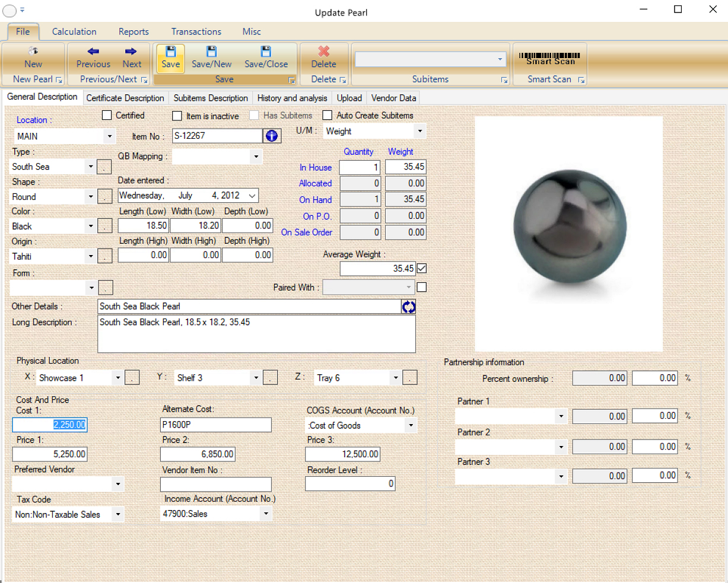
Task: Expand the Location dropdown showing MAIN
Action: [x=109, y=136]
